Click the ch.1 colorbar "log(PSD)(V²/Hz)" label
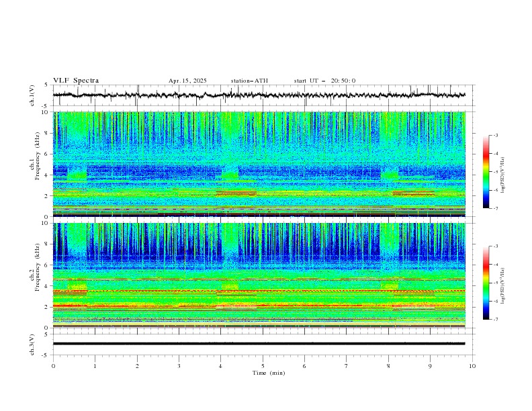The height and width of the screenshot is (411, 532). (502, 175)
